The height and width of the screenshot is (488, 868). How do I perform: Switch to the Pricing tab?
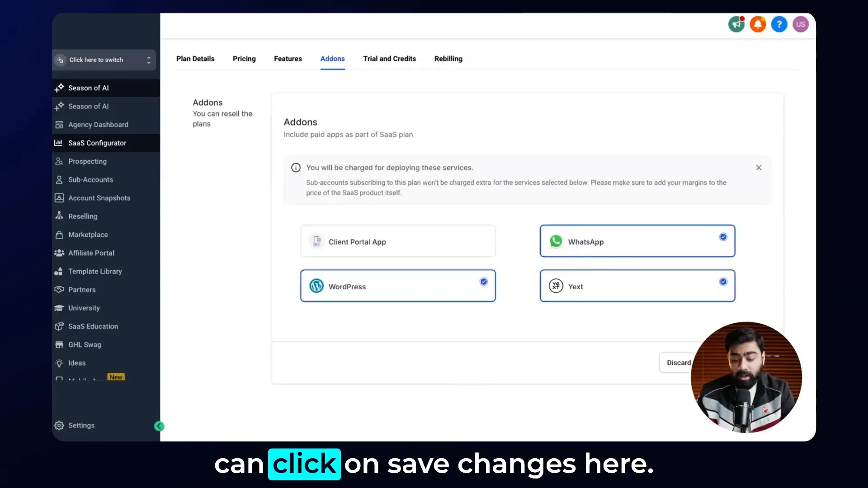[244, 59]
